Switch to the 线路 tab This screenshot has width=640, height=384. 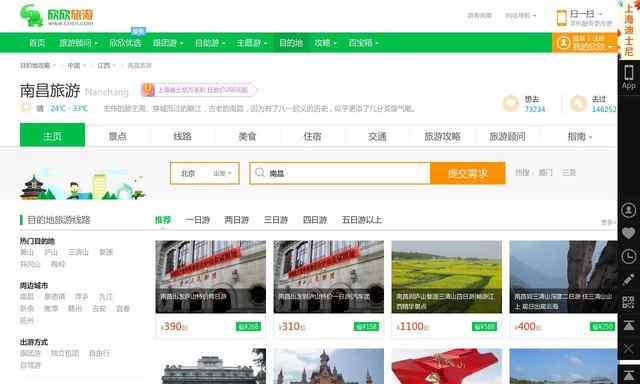[x=182, y=136]
